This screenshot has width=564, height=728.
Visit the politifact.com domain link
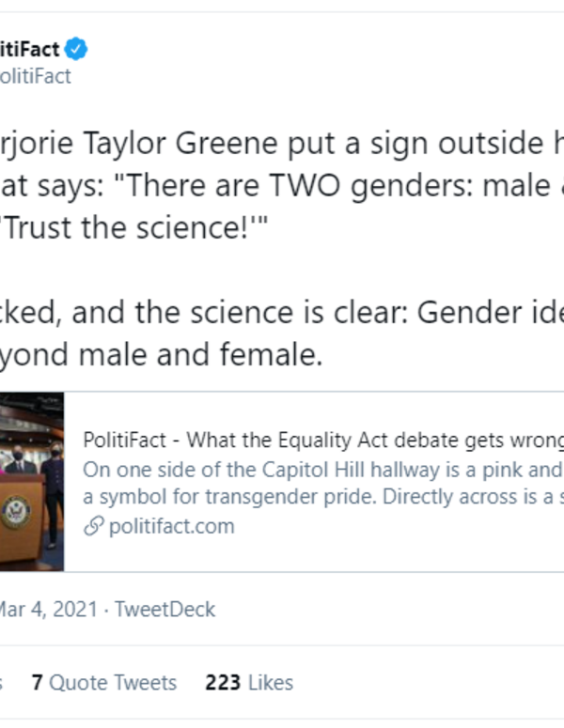pyautogui.click(x=171, y=526)
